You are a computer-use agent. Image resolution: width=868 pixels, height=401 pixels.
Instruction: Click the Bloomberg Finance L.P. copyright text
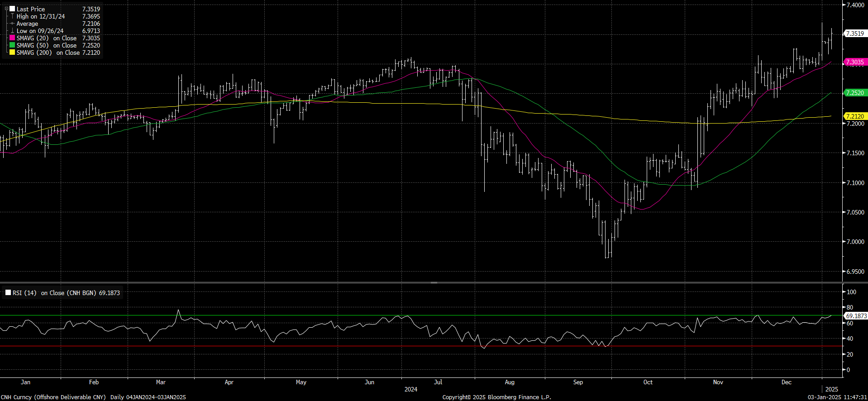pyautogui.click(x=496, y=397)
